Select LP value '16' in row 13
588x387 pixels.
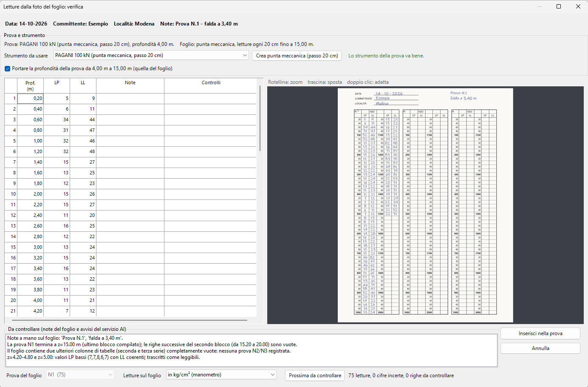pos(57,226)
